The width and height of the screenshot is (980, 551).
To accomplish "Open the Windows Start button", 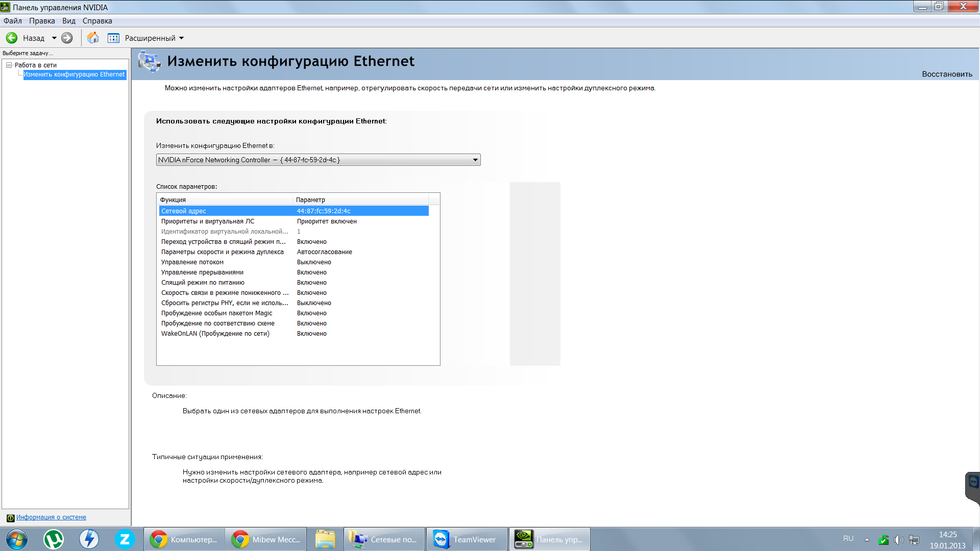I will point(16,539).
